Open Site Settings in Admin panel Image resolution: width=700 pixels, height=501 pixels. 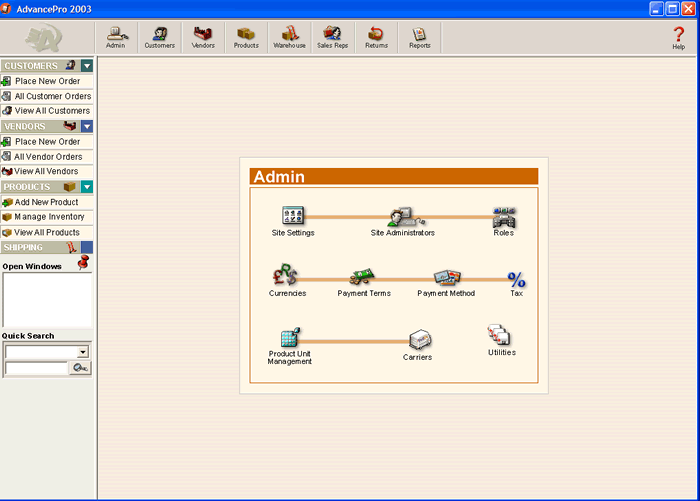click(293, 221)
